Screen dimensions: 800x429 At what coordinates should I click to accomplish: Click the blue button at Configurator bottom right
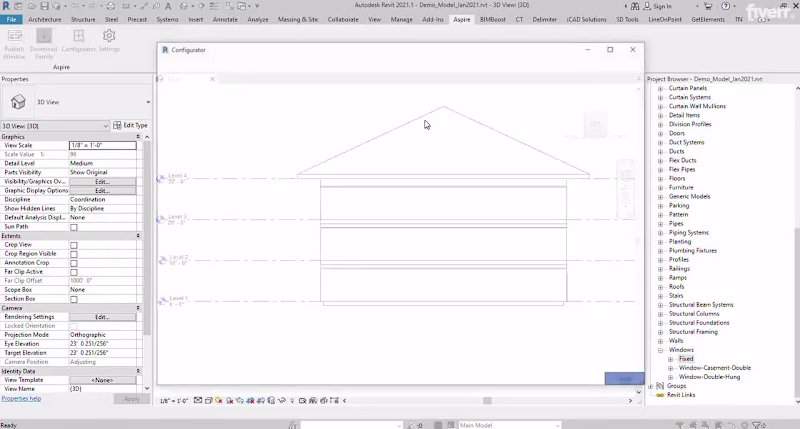pyautogui.click(x=624, y=379)
